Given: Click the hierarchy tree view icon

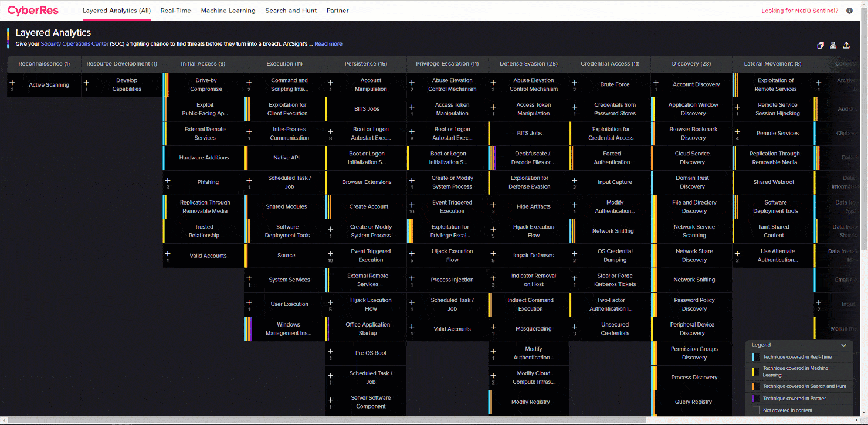Looking at the screenshot, I should pos(833,46).
